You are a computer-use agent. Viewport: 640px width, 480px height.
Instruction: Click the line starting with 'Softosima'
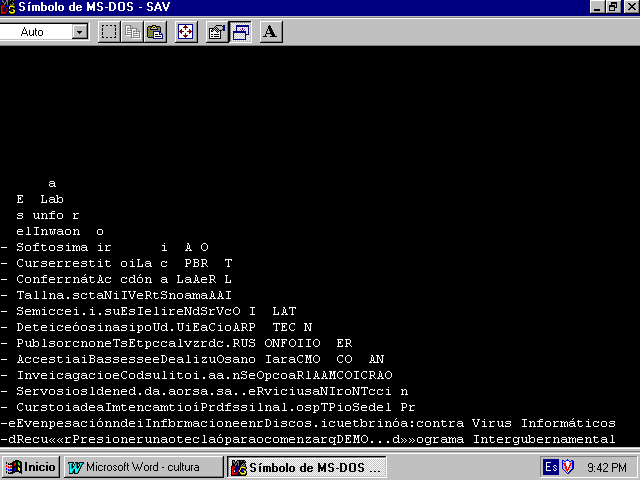point(104,247)
